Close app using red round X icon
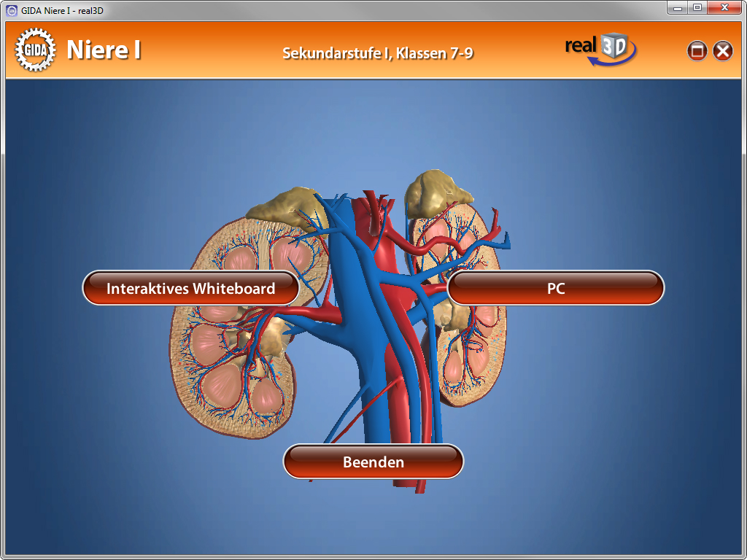This screenshot has height=560, width=747. [722, 50]
